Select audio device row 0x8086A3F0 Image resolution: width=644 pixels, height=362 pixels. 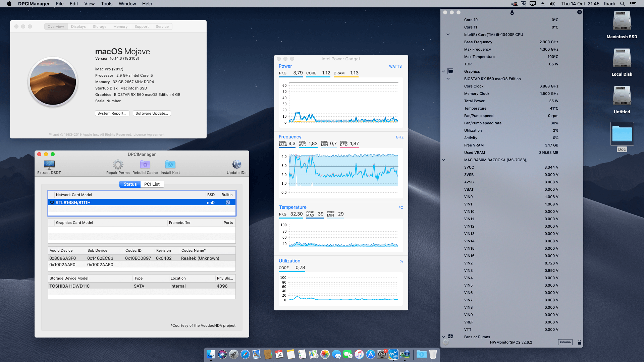[142, 258]
